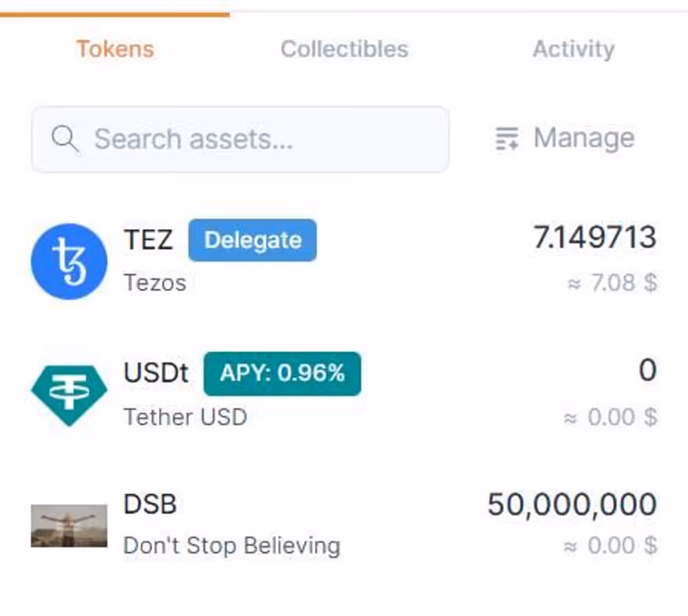
Task: Click the Manage filter icon
Action: tap(507, 138)
